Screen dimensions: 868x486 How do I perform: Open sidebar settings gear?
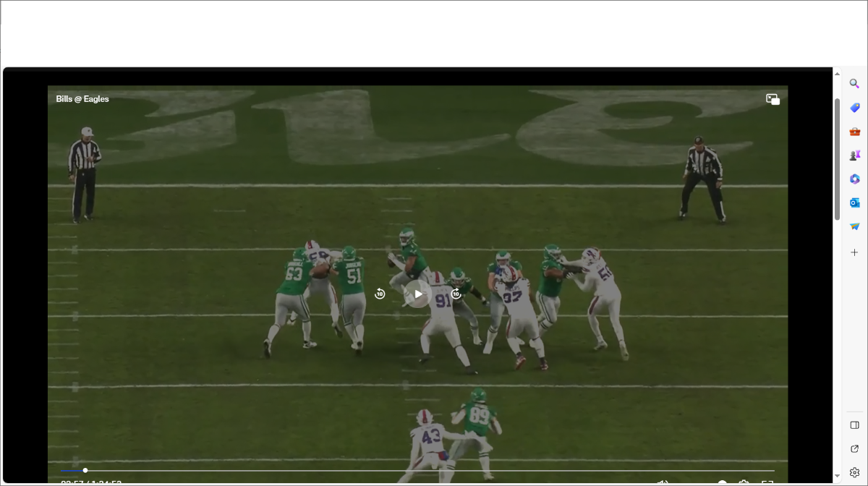click(854, 472)
